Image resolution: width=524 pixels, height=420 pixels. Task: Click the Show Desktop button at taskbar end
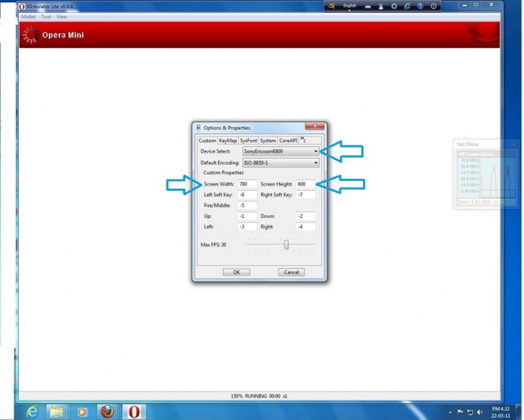click(519, 413)
